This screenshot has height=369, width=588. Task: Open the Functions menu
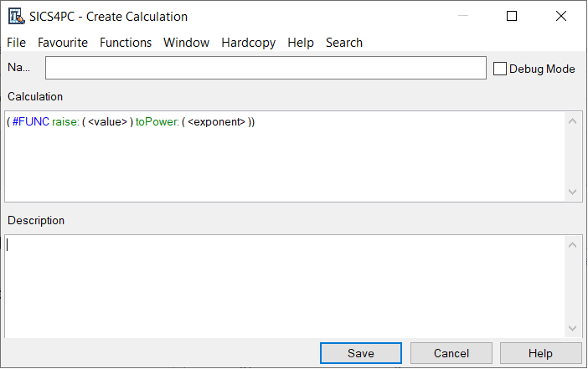pyautogui.click(x=126, y=43)
